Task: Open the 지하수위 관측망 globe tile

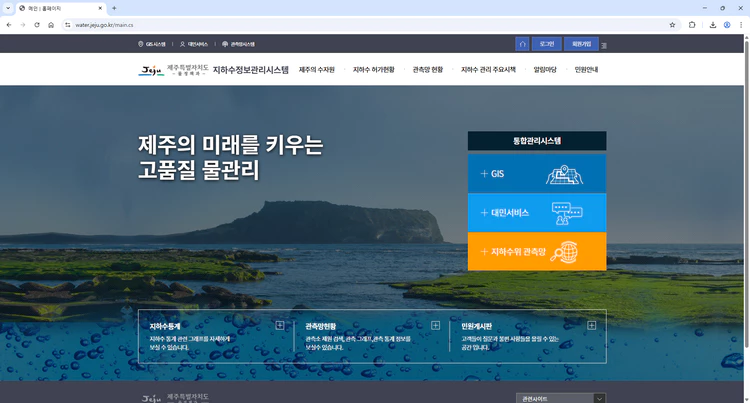Action: click(536, 252)
